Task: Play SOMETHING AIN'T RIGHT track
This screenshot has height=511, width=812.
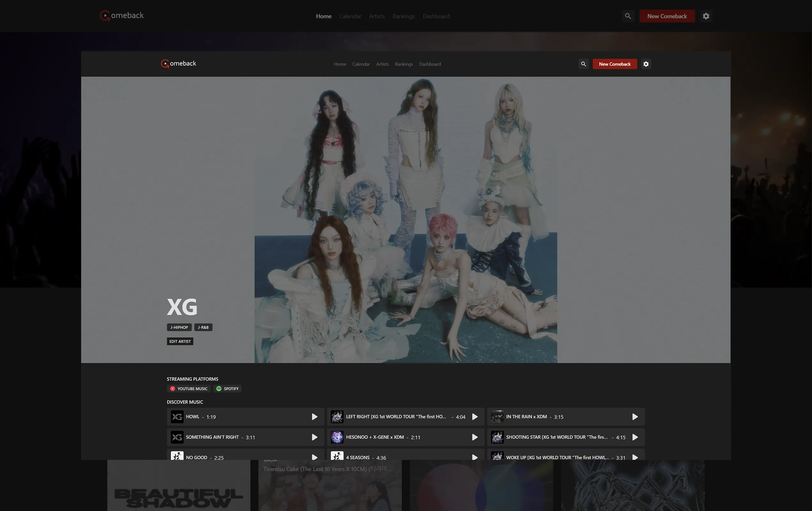Action: coord(314,437)
